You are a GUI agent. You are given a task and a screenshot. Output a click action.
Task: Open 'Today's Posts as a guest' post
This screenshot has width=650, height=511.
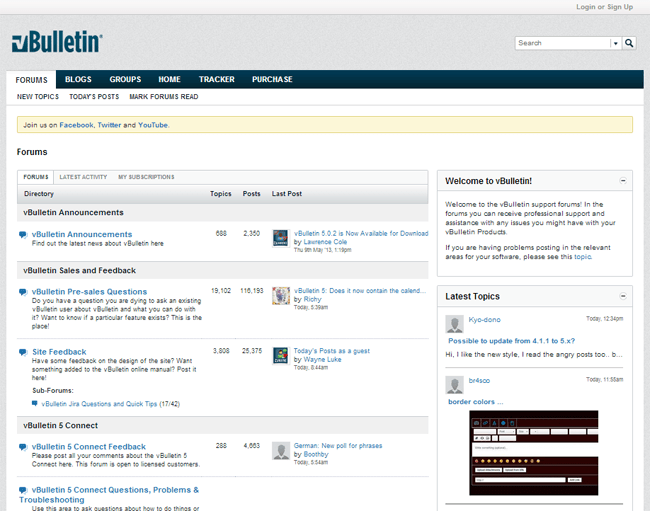[332, 351]
